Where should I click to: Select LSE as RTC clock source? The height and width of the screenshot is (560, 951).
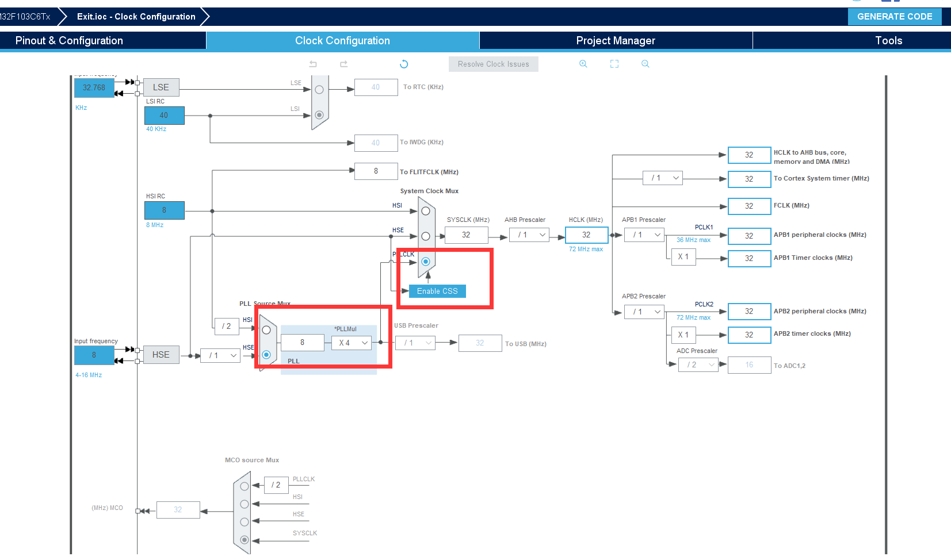point(319,90)
